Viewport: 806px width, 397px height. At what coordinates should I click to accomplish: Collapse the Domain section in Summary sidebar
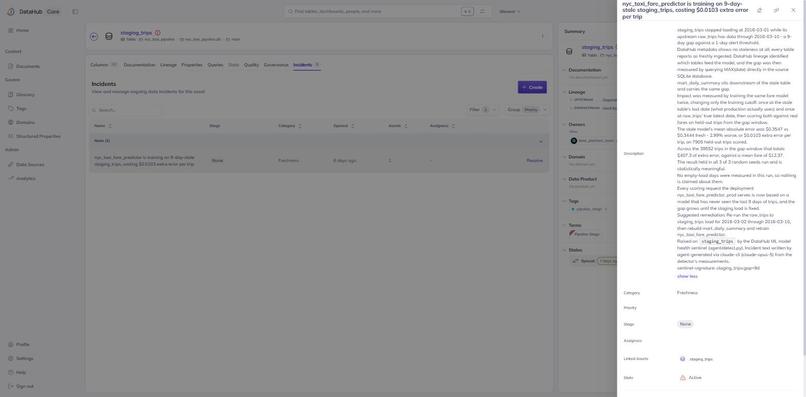[564, 157]
